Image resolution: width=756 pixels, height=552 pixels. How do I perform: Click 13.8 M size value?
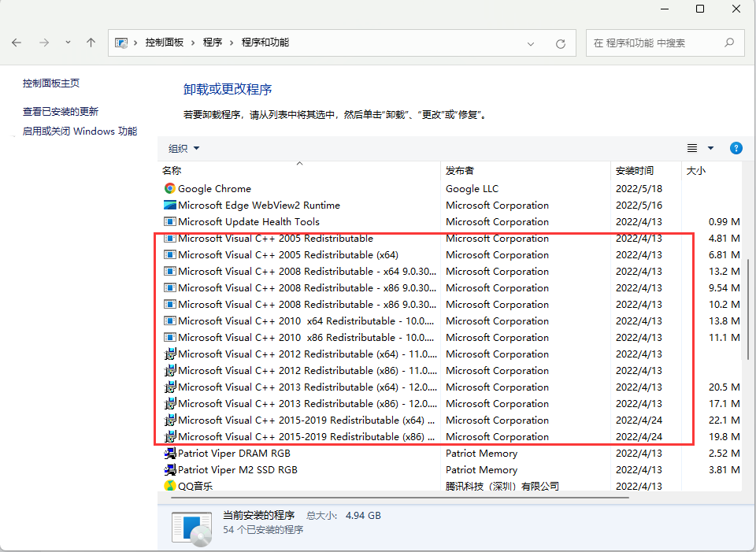(724, 321)
